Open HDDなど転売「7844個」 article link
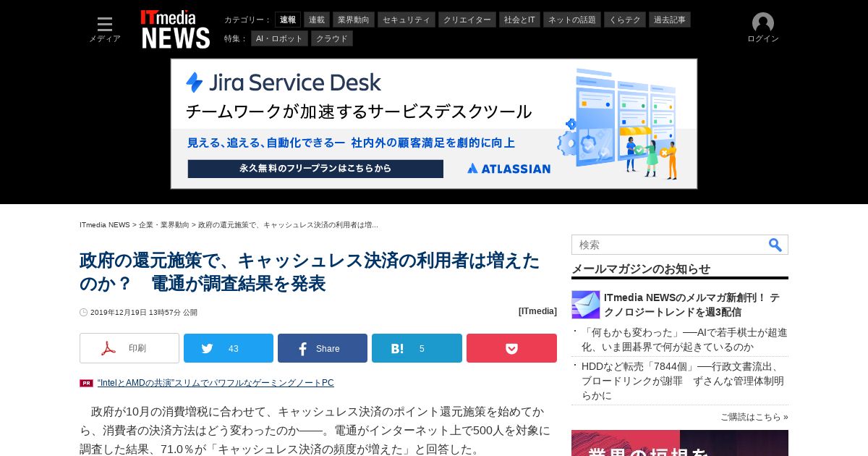The width and height of the screenshot is (868, 456). pyautogui.click(x=683, y=381)
